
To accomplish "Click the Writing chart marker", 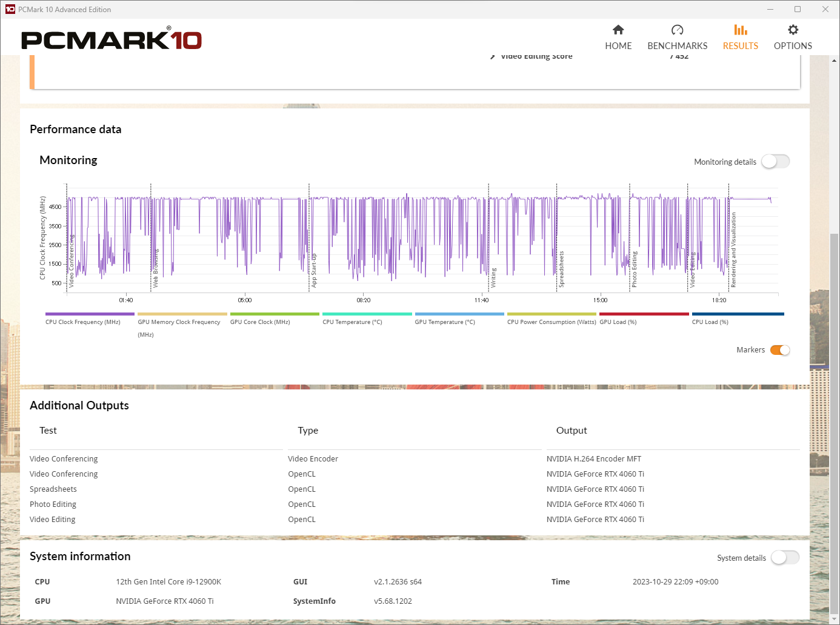I will [493, 277].
